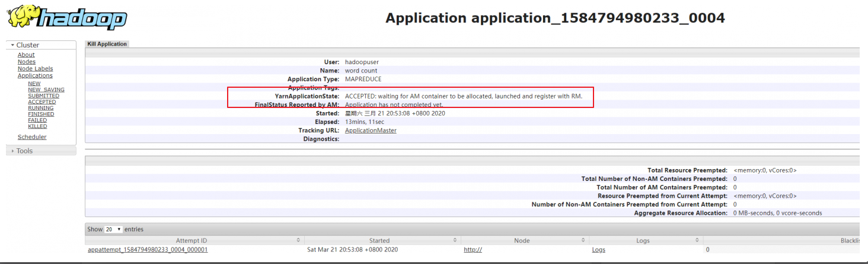Screen dimensions: 868x264
Task: Open the Show entries dropdown
Action: [113, 229]
